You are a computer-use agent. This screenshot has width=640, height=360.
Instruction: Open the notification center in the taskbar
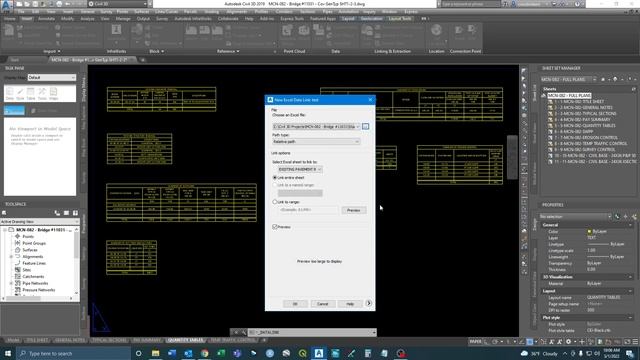[x=630, y=353]
